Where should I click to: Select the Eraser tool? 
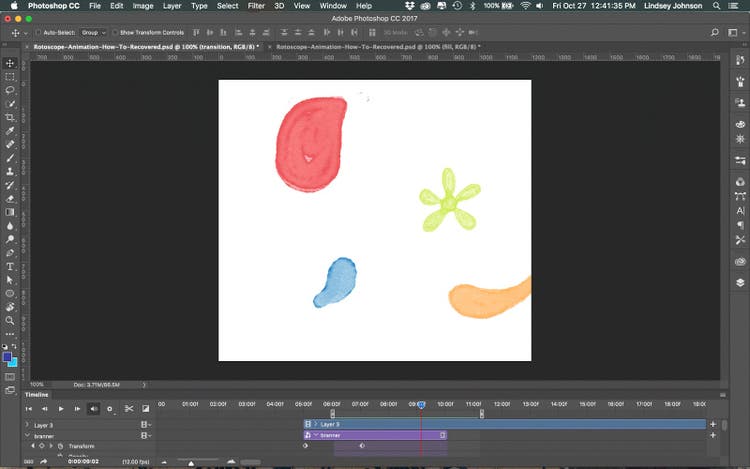point(10,198)
